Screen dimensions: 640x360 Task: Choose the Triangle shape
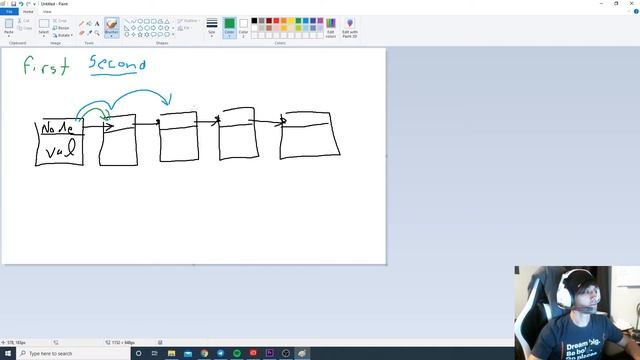coord(167,21)
